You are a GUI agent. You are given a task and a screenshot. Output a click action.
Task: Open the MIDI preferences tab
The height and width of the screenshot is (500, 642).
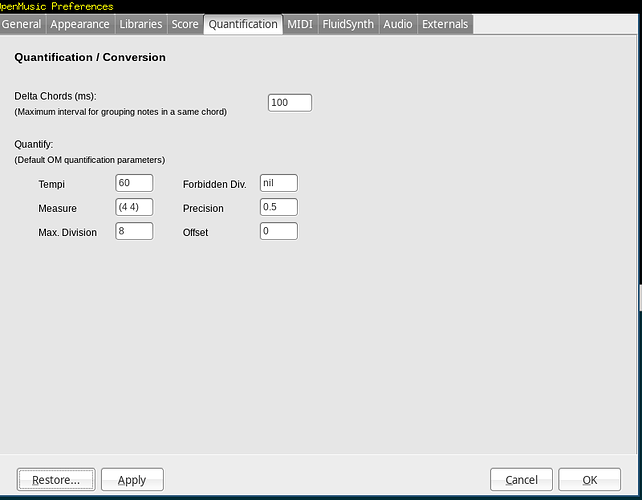pos(300,24)
